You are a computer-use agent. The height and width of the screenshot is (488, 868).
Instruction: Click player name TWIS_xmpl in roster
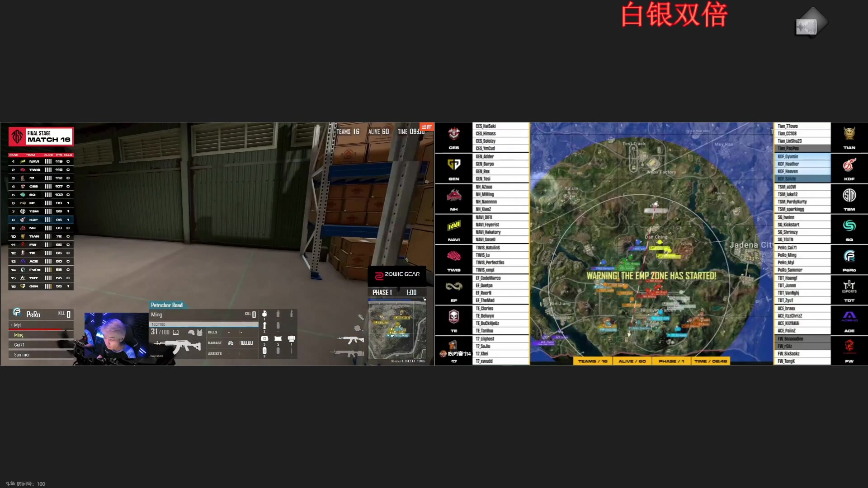(485, 270)
